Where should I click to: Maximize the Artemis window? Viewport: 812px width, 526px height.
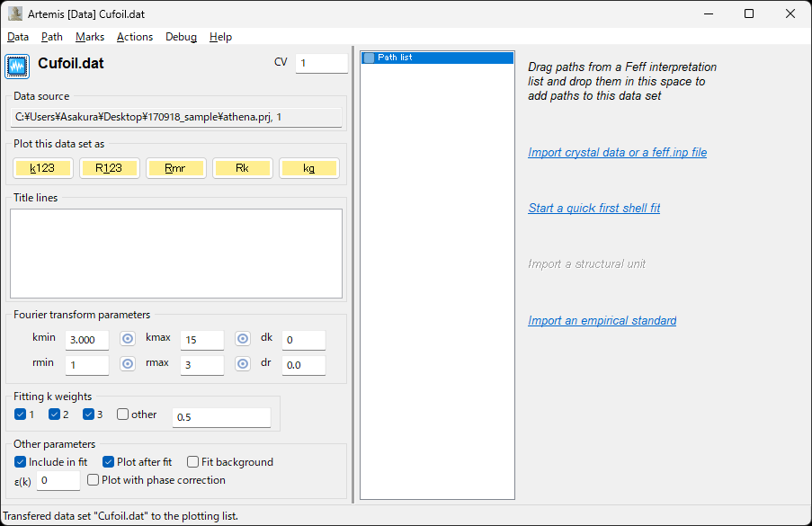[x=749, y=13]
